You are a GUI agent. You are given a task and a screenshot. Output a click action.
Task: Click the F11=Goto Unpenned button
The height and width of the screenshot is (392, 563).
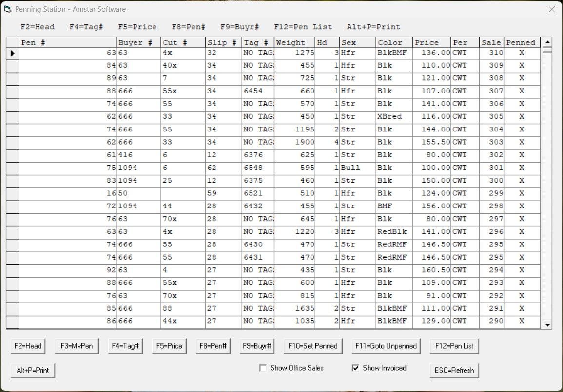pyautogui.click(x=386, y=346)
